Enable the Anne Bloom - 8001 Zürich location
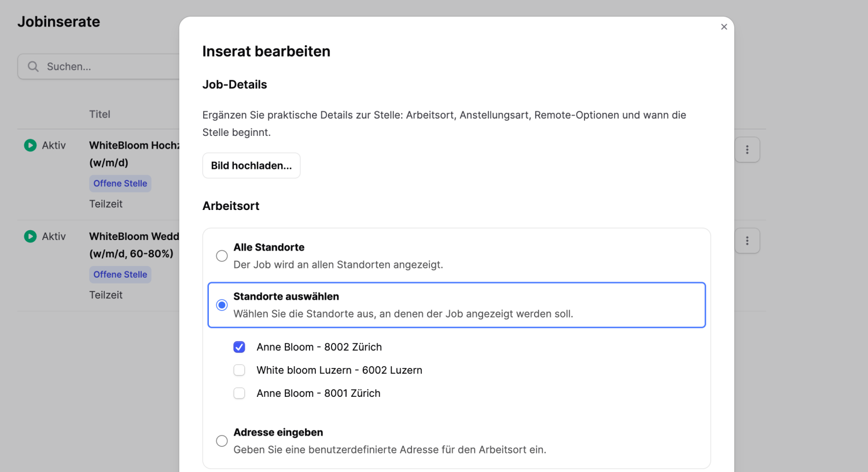 tap(239, 393)
